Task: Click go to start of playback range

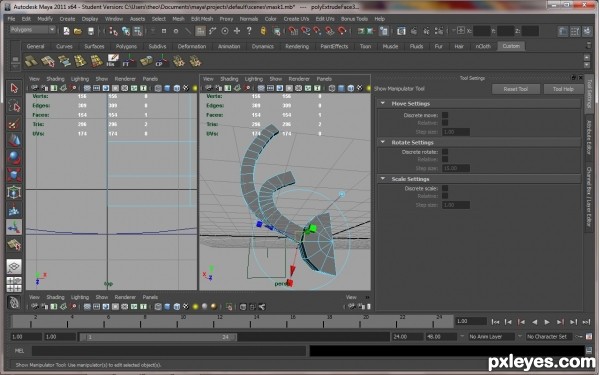Action: [495, 322]
